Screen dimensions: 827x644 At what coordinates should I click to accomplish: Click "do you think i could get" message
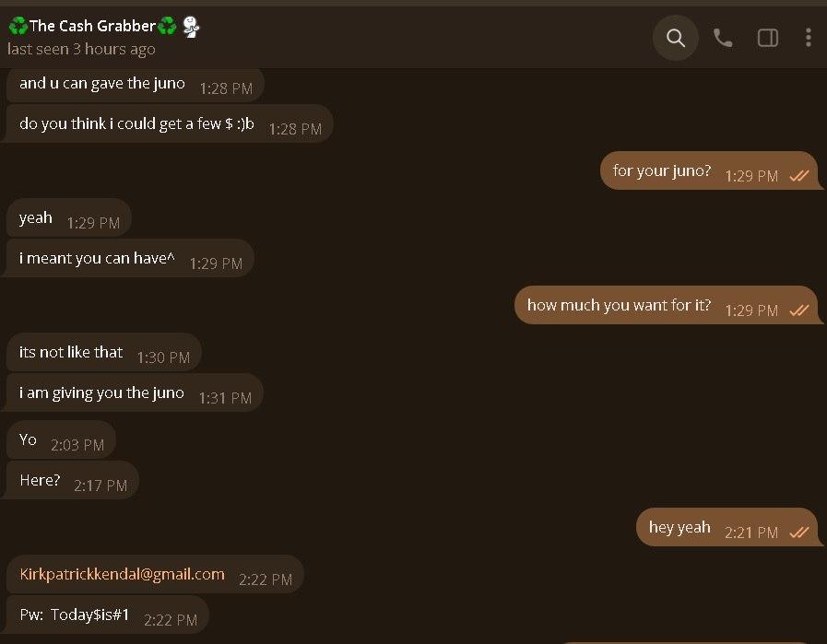pyautogui.click(x=136, y=124)
